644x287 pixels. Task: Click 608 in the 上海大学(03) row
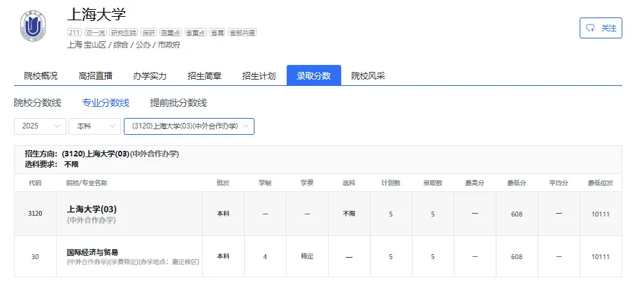pyautogui.click(x=517, y=214)
